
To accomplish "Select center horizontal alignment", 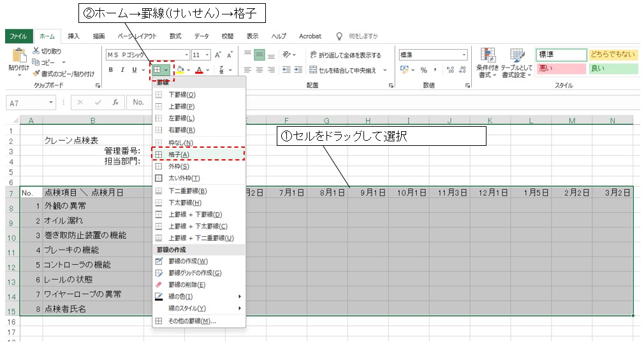I will 260,70.
